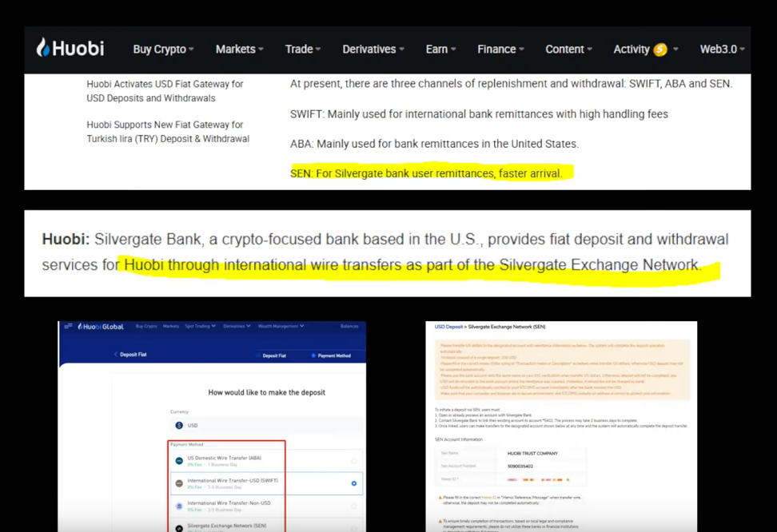Select the US Domestic Wire Transfer (ABA) radio button
Viewport: 777px width, 532px height.
point(354,461)
